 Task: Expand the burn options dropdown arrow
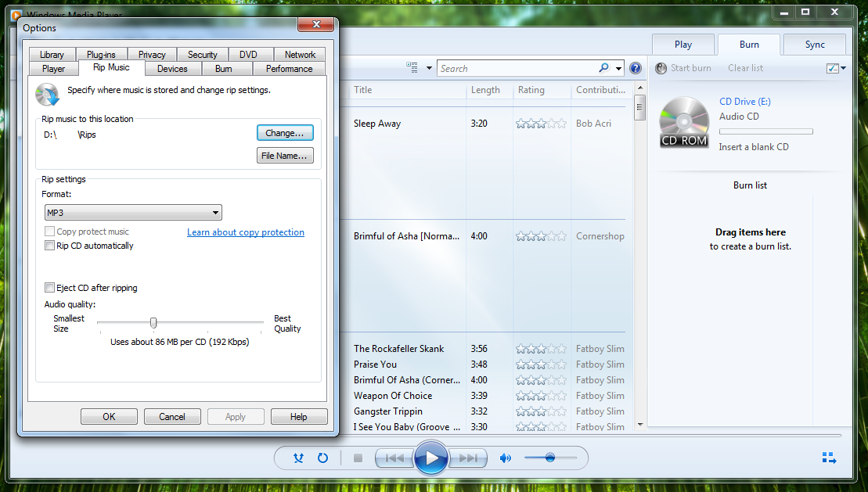click(x=843, y=68)
